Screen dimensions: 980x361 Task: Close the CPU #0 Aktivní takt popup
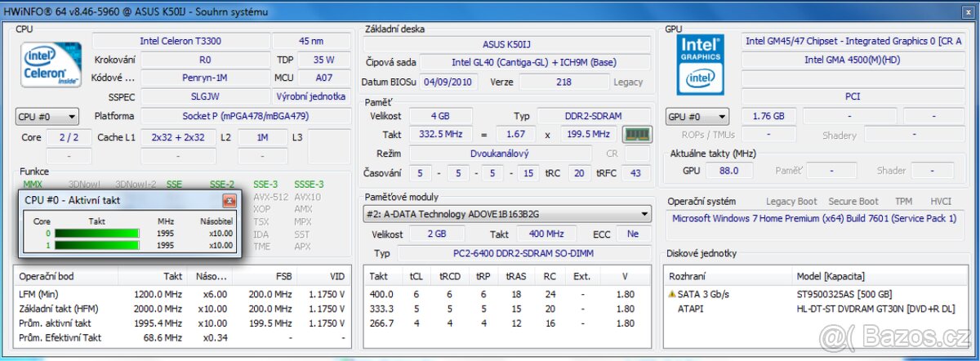[x=229, y=200]
